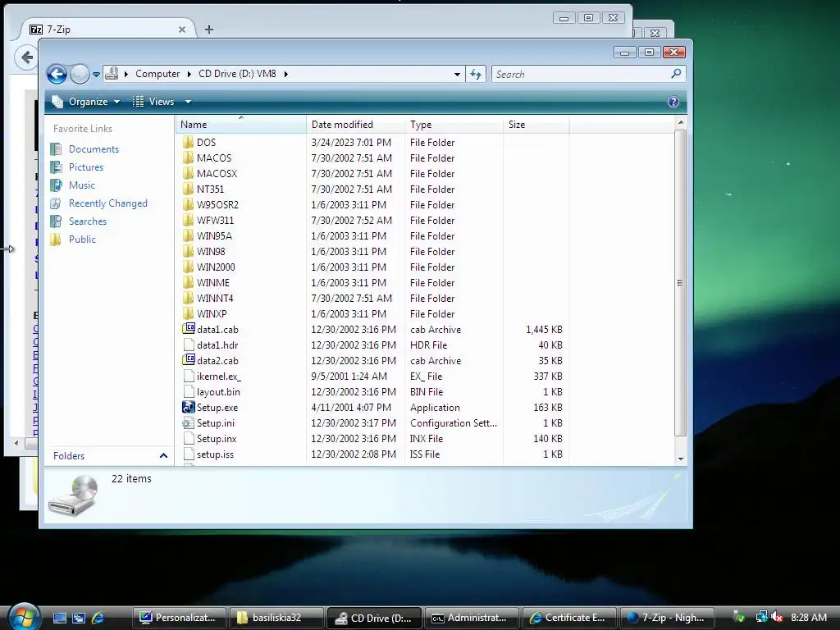Viewport: 840px width, 630px height.
Task: Close the 7-Zip browser tab
Action: pyautogui.click(x=182, y=30)
